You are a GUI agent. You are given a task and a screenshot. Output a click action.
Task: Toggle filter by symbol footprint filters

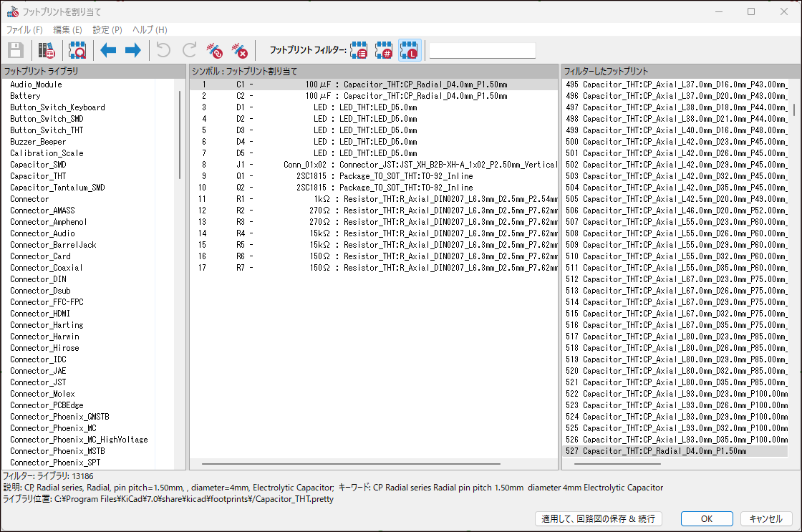tap(359, 50)
